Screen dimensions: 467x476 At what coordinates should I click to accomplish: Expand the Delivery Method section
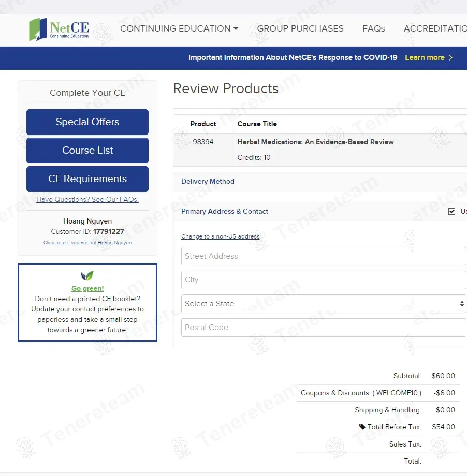208,182
